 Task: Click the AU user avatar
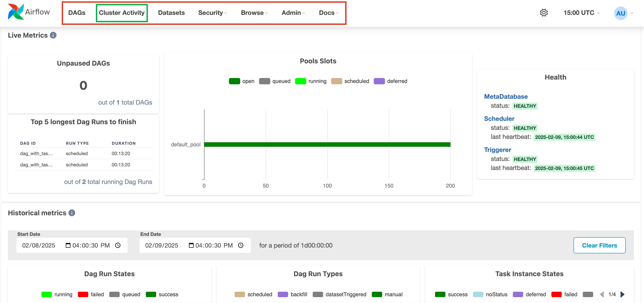coord(621,13)
